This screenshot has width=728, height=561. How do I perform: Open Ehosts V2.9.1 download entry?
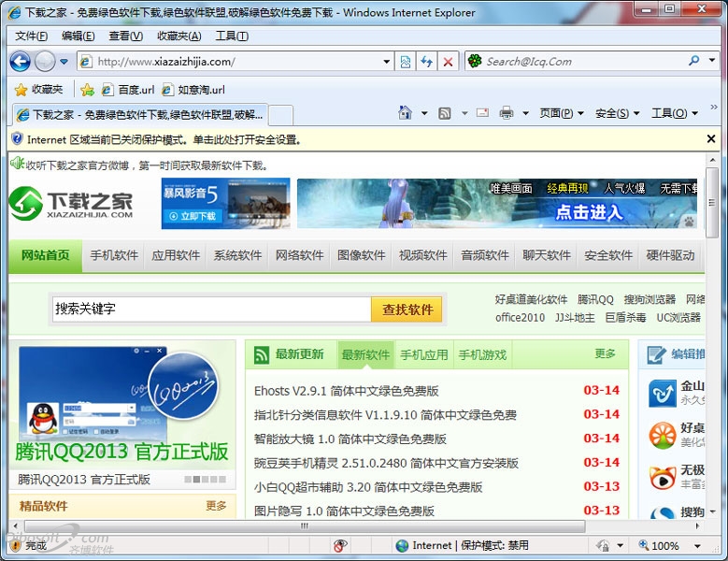tap(347, 391)
